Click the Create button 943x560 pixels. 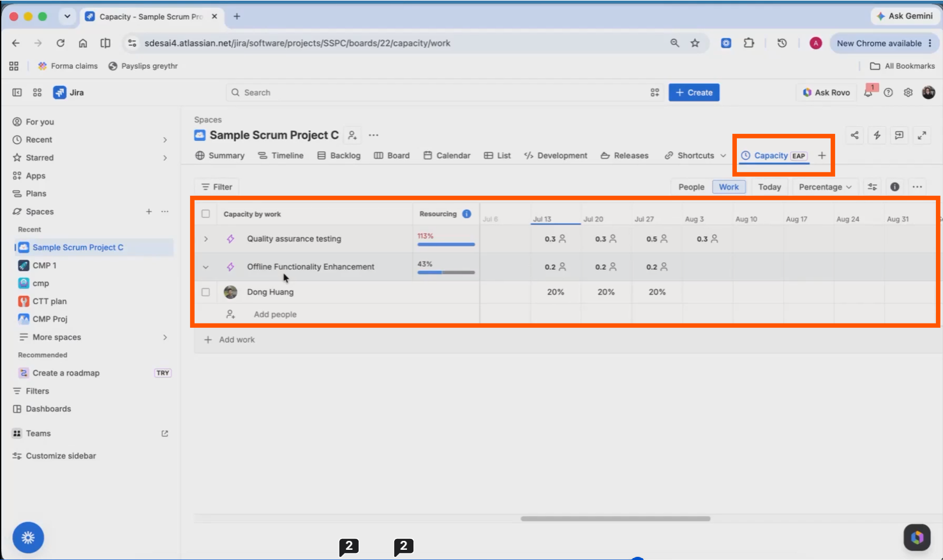(x=694, y=92)
